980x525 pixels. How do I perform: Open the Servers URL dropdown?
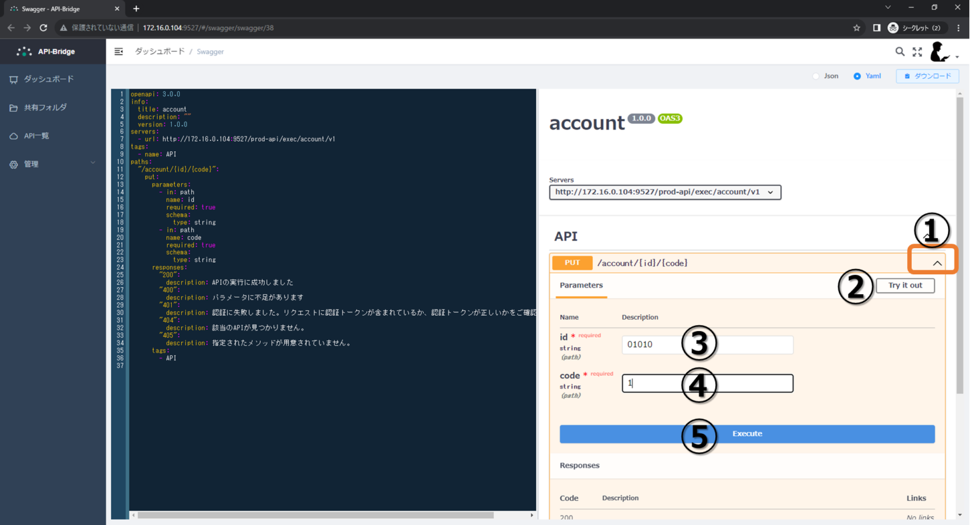[665, 192]
